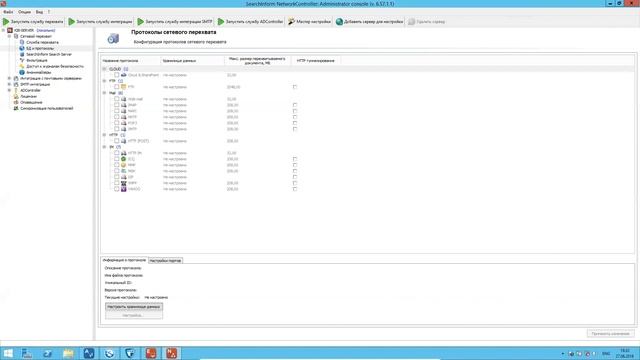Open File Explorer from taskbar

click(68, 353)
